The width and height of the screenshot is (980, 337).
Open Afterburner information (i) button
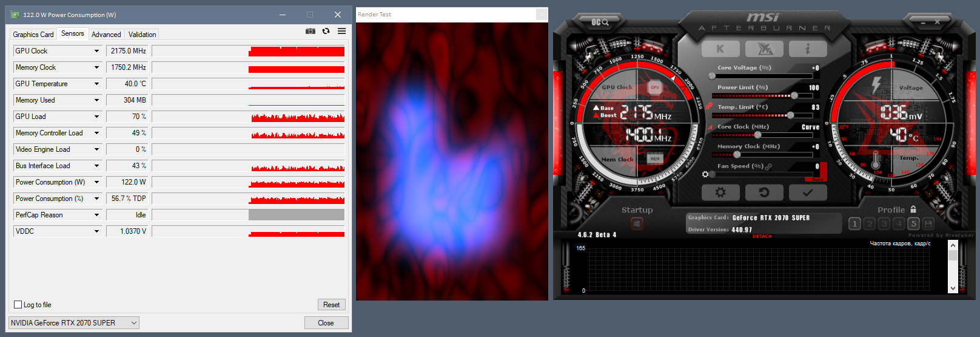tap(808, 49)
